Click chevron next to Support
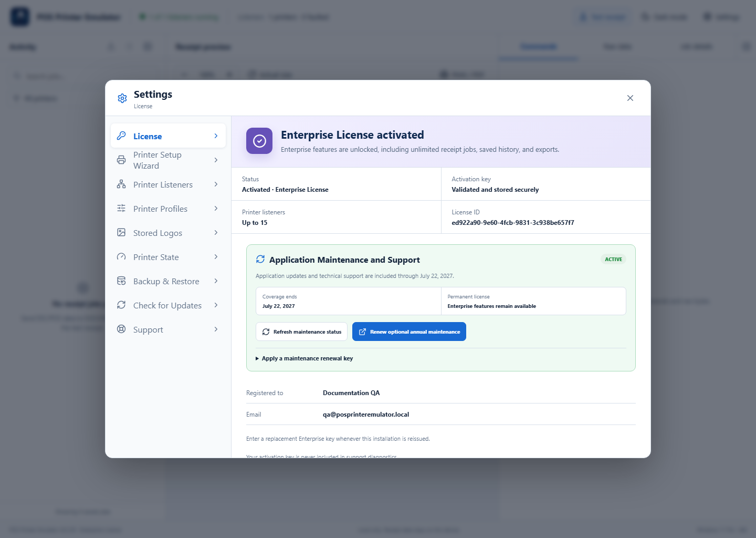 216,329
